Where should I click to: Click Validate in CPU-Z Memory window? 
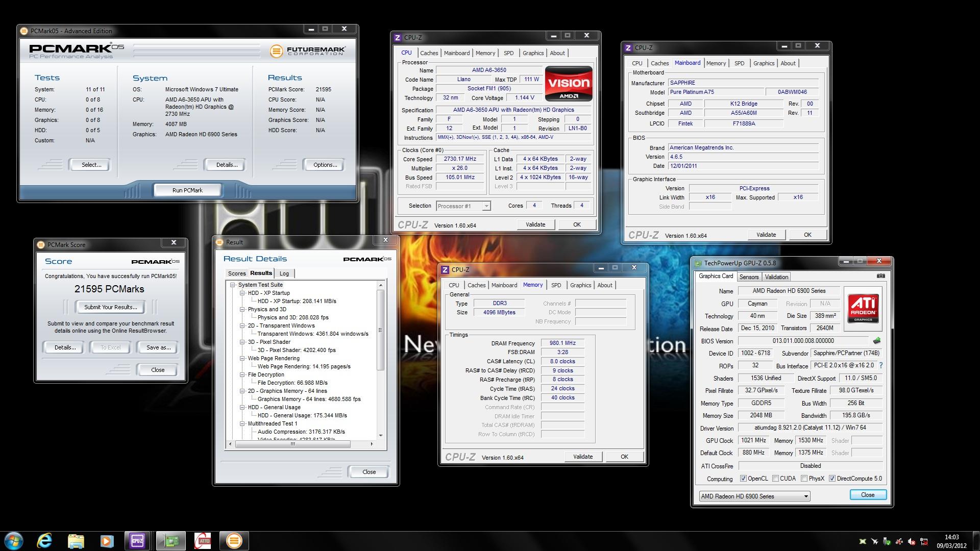[583, 457]
